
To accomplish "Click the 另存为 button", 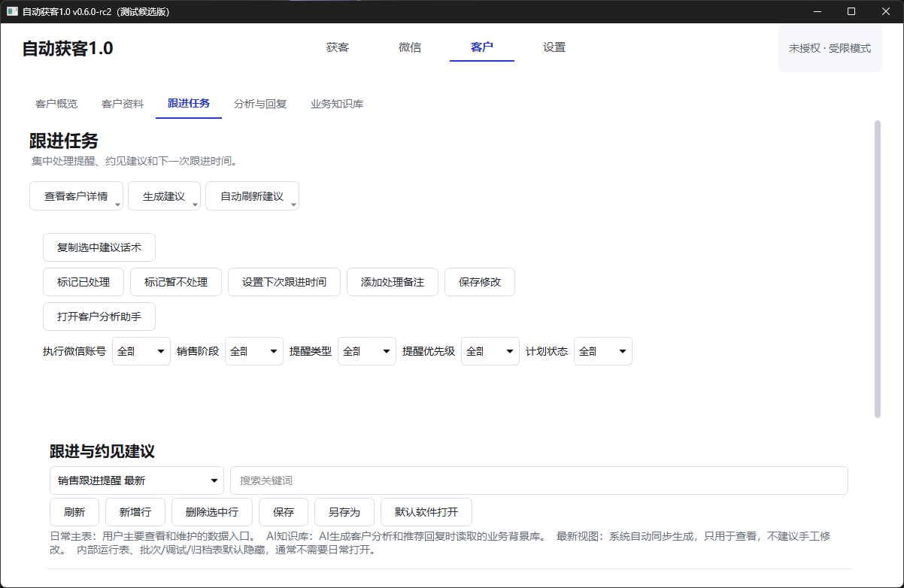I will pyautogui.click(x=344, y=512).
